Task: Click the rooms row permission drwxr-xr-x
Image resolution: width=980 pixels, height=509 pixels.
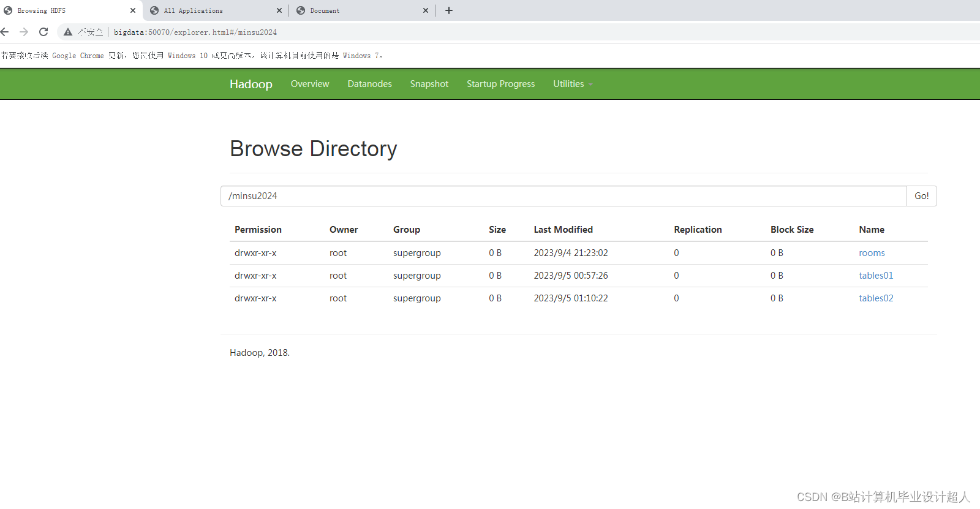Action: [x=255, y=253]
